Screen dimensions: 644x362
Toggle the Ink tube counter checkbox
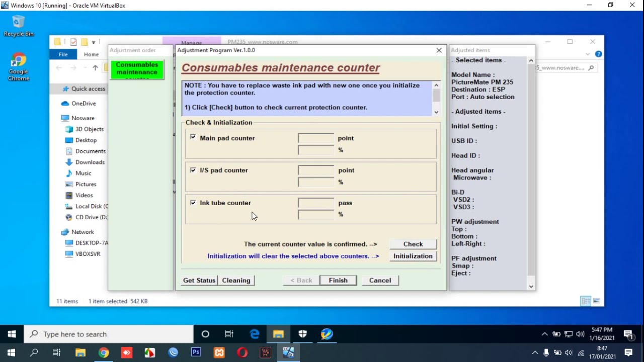click(193, 202)
